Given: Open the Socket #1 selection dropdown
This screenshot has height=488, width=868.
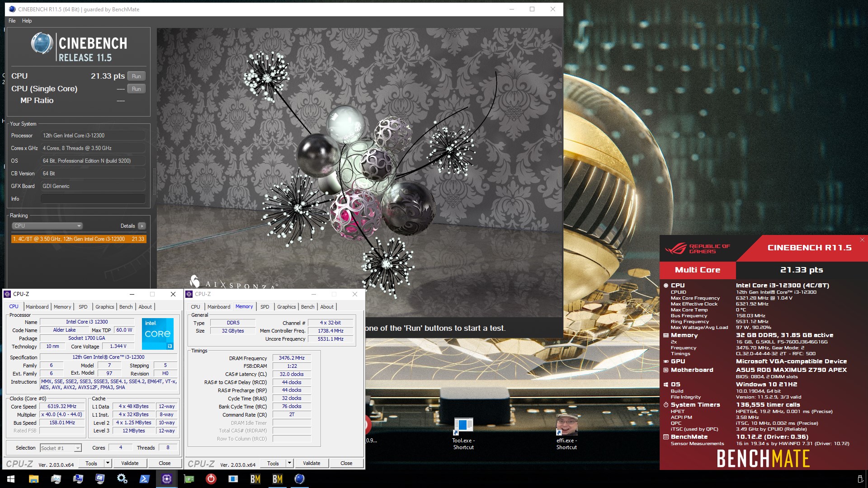Looking at the screenshot, I should point(61,448).
